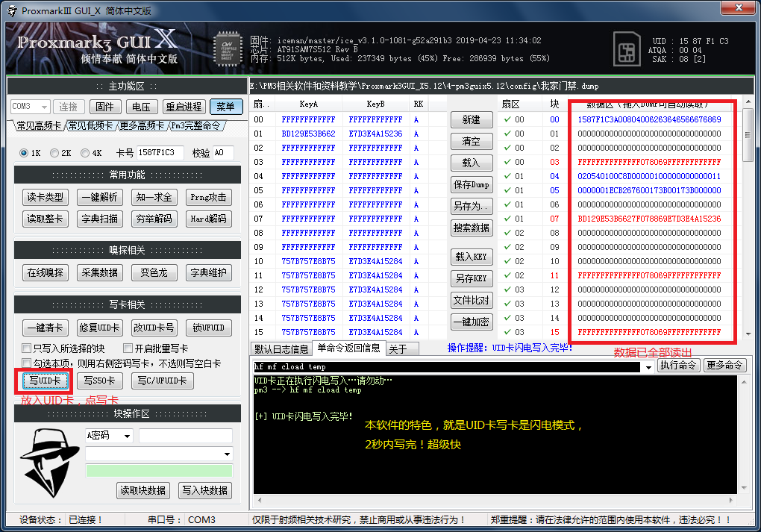Click the 新建 button
Viewport: 761px width, 532px height.
[x=472, y=119]
